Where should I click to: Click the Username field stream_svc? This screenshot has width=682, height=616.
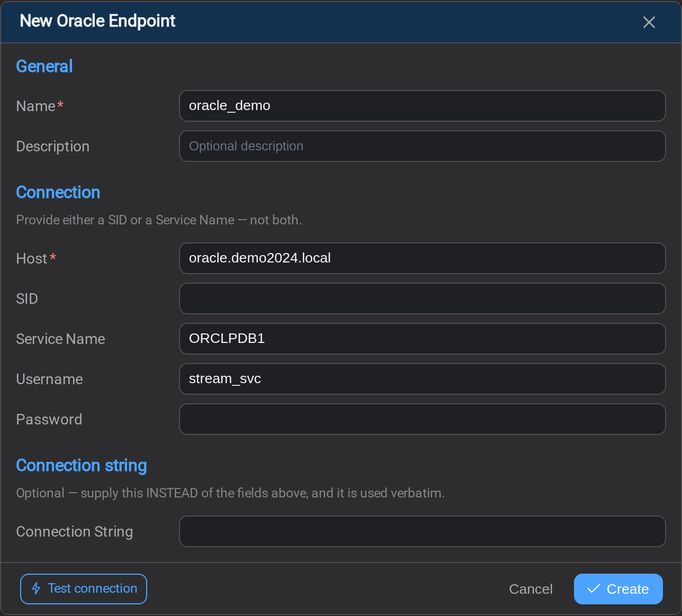[423, 379]
